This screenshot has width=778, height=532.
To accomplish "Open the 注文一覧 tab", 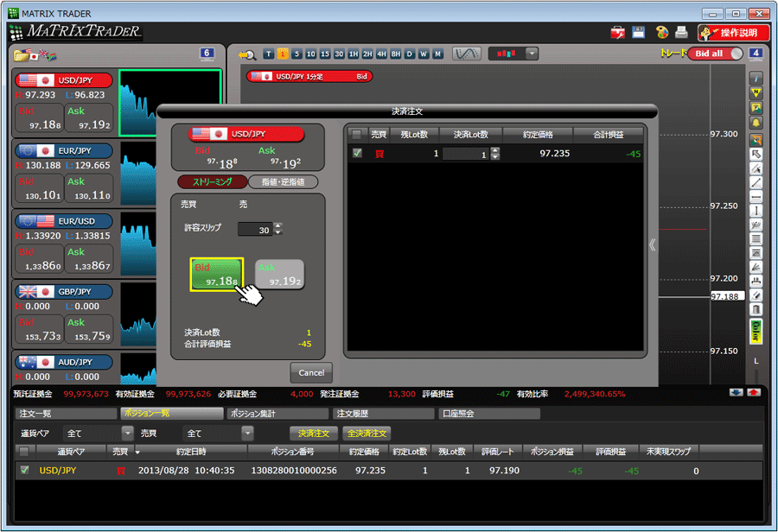I will [66, 414].
